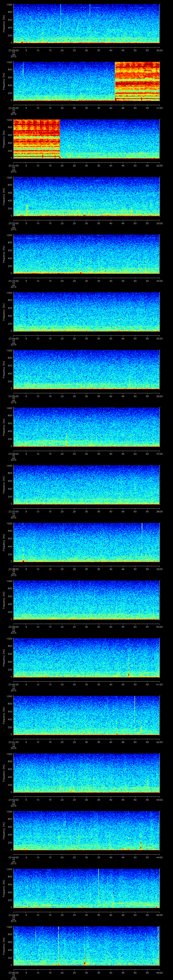Viewport: 173px width, 980px height.
Task: Select the spectrogram panel starting at 23:33:00
Action: 86,254
